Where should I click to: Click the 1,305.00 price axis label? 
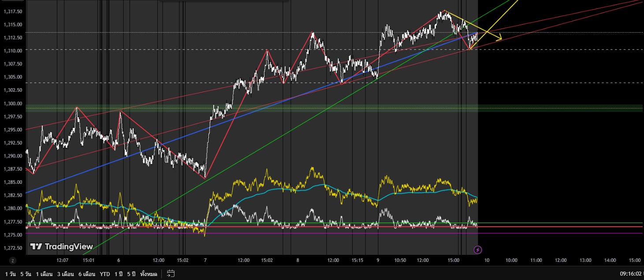(x=13, y=77)
